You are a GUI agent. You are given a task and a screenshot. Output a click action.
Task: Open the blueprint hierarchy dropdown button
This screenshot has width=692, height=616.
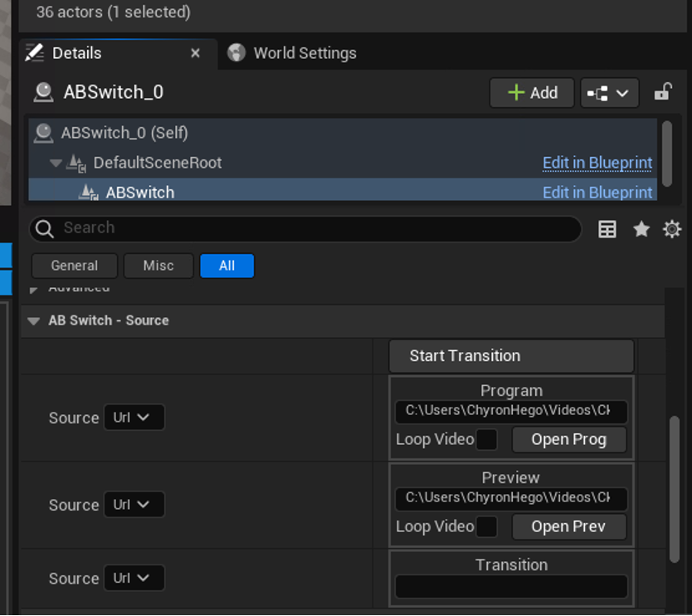pos(609,93)
